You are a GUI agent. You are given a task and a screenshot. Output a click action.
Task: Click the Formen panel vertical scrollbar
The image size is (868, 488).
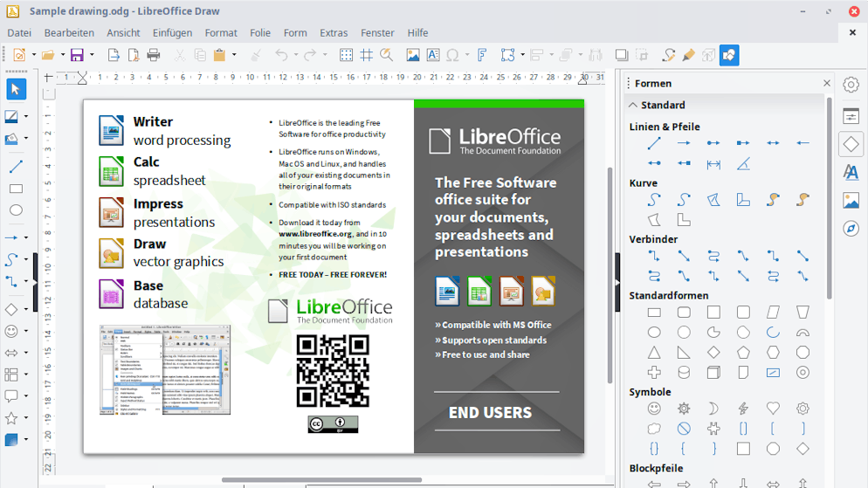point(829,198)
